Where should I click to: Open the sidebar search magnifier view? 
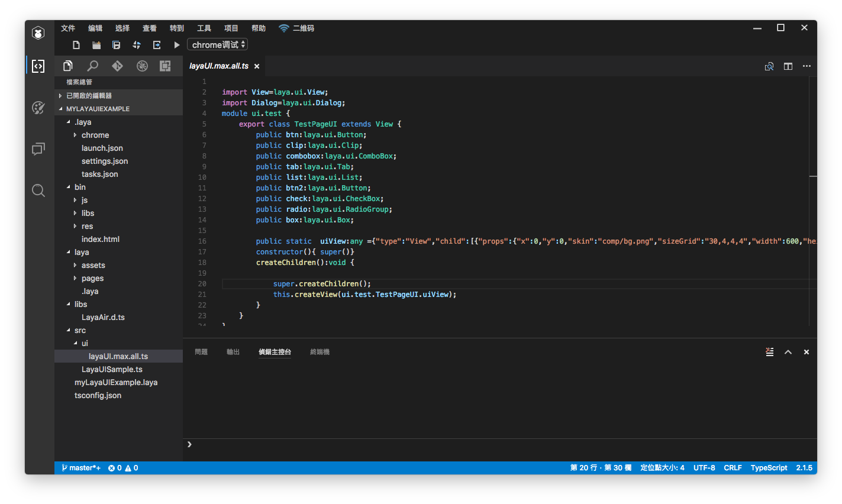tap(93, 66)
